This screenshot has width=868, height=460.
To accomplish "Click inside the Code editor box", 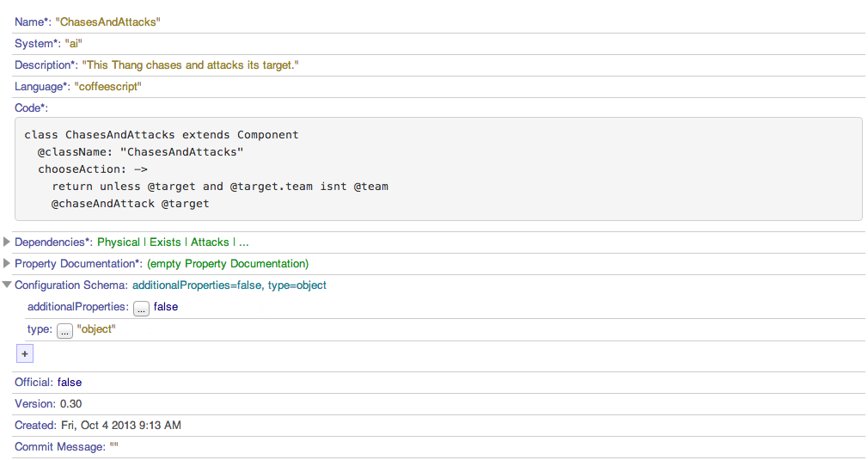I will 438,169.
